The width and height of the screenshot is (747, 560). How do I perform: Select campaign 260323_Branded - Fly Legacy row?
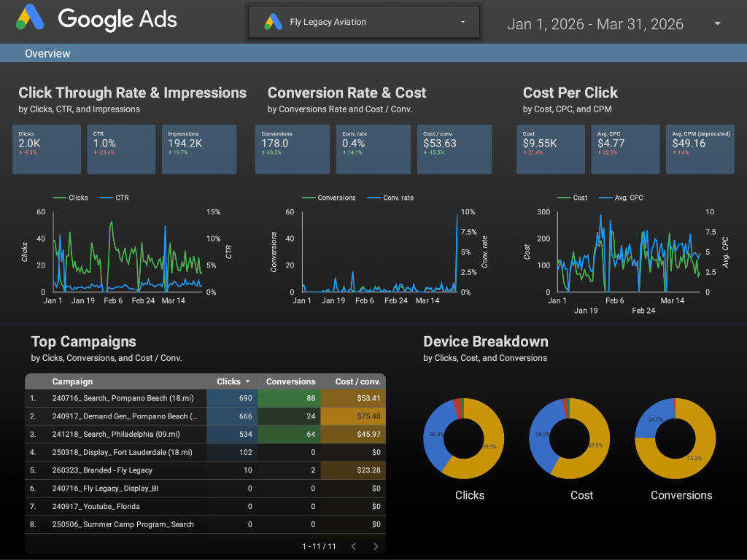[205, 470]
